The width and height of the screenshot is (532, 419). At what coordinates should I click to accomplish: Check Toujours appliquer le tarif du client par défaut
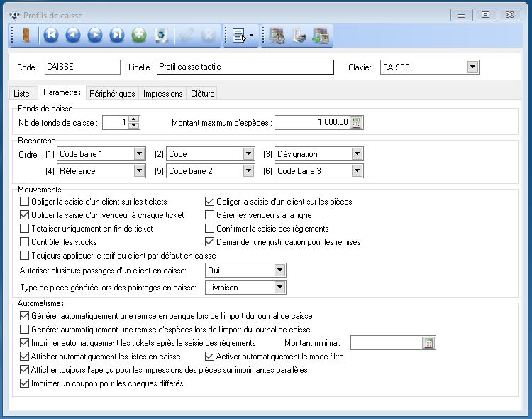[x=24, y=255]
